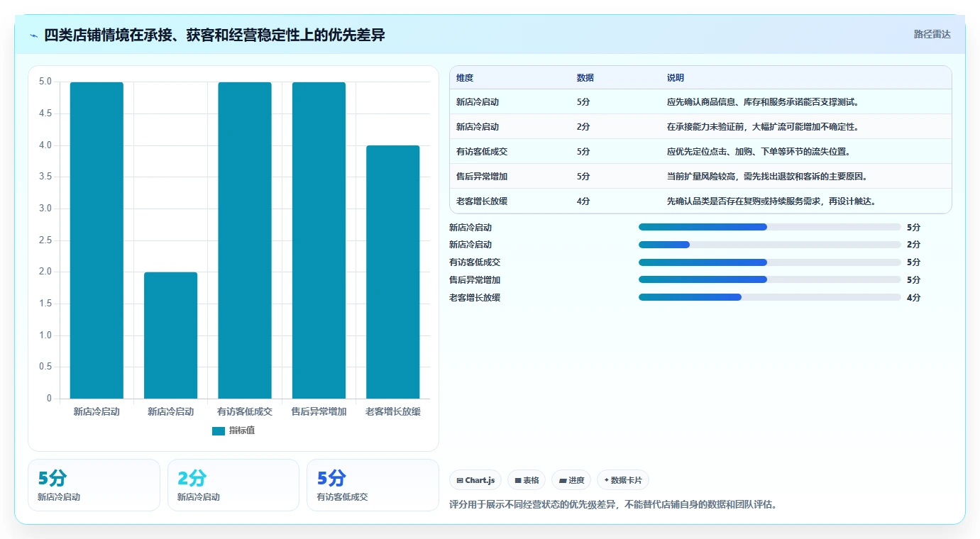Screen dimensions: 980x539
Task: Click the 0.5 tick on the y-axis
Action: (45, 367)
